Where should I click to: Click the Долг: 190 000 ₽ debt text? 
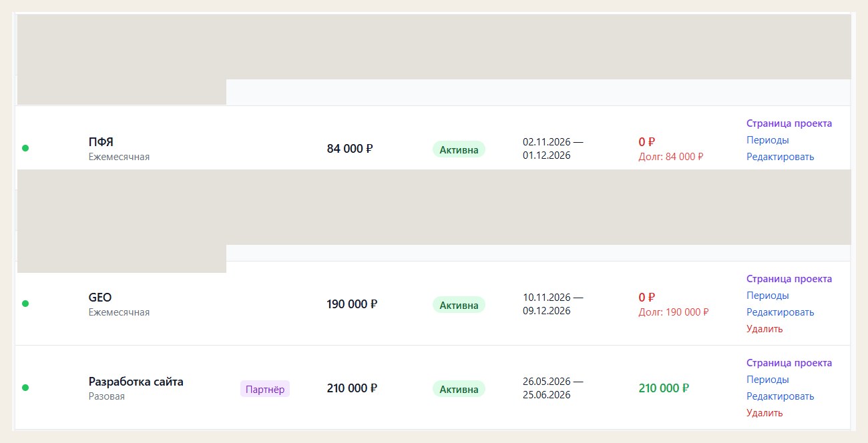(674, 312)
